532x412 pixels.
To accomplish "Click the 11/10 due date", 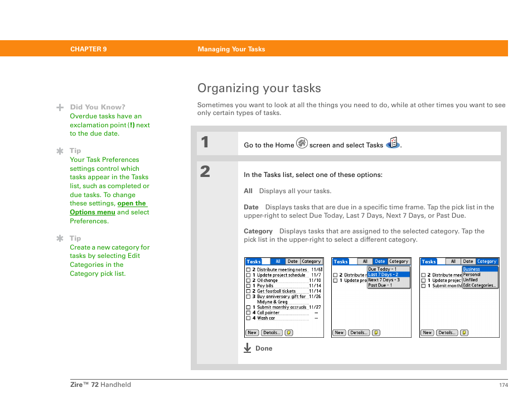I will 315,281.
